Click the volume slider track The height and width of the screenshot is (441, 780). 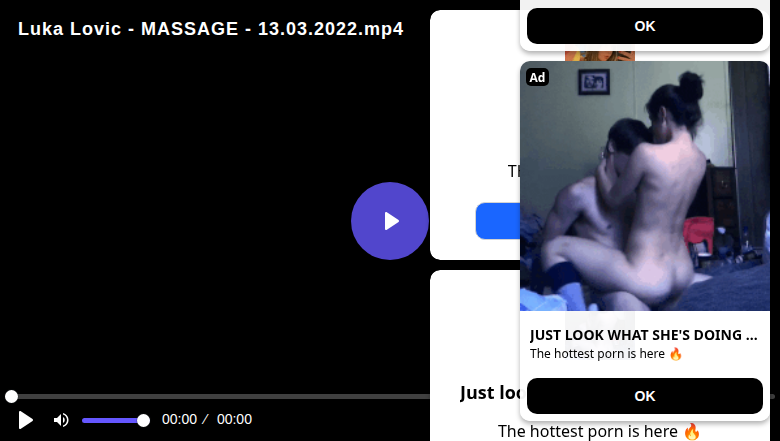coord(112,420)
